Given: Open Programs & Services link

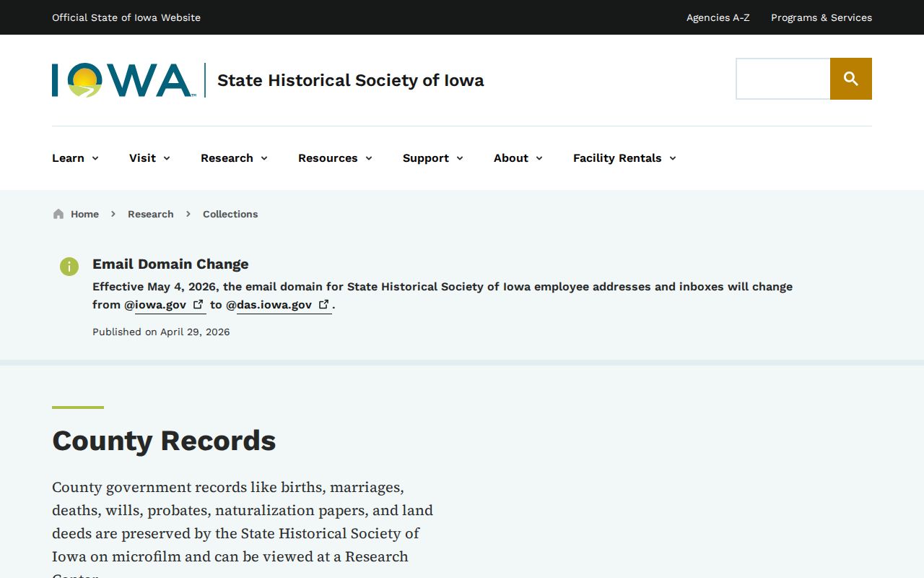Looking at the screenshot, I should tap(821, 17).
